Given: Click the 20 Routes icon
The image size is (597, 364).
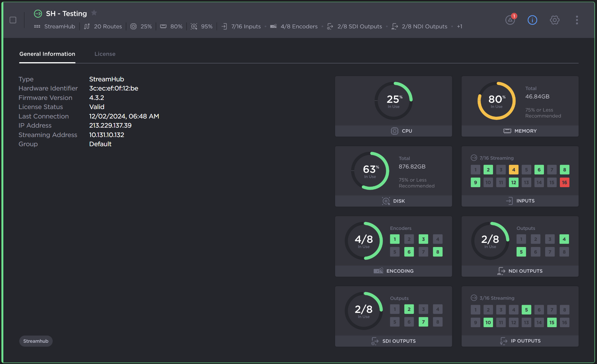Looking at the screenshot, I should click(87, 27).
